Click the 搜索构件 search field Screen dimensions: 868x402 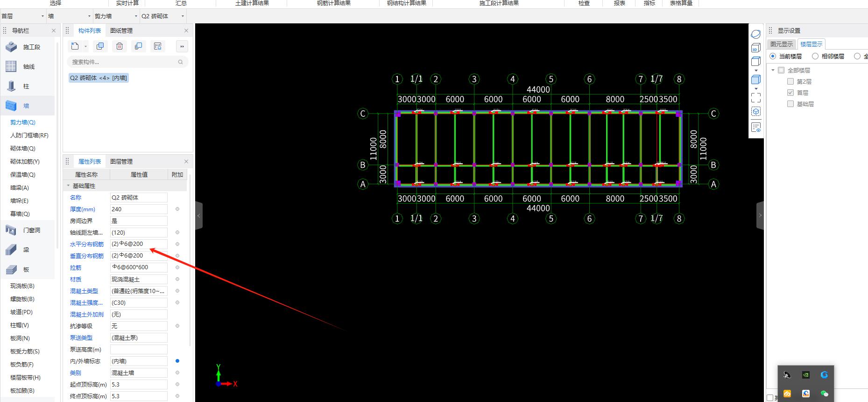[x=127, y=62]
